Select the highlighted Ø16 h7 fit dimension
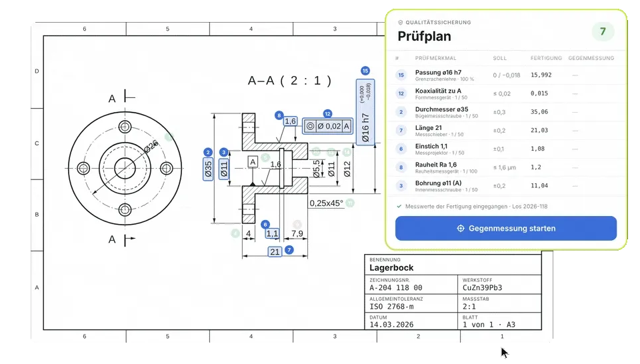The image size is (640, 364). (x=365, y=112)
